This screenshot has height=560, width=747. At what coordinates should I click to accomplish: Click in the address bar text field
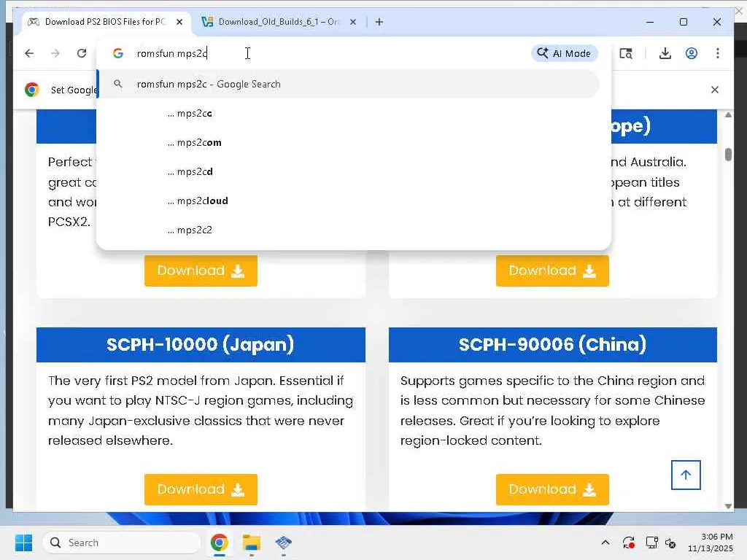pos(329,53)
